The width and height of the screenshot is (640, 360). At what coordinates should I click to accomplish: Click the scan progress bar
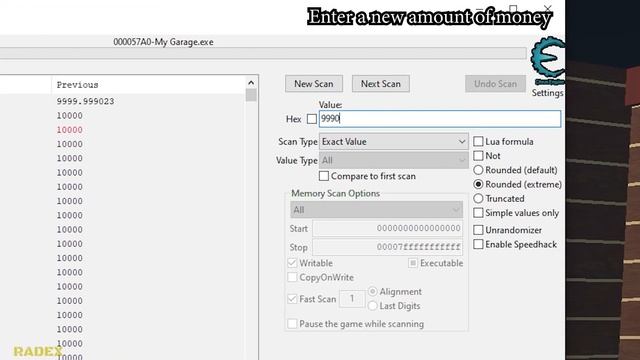click(263, 53)
